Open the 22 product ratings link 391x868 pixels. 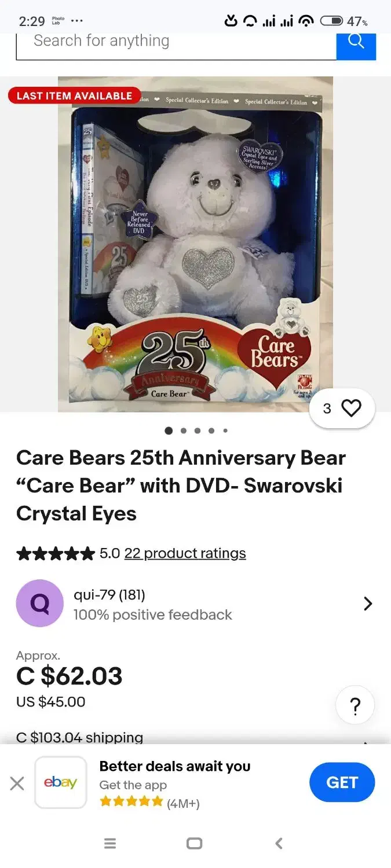coord(185,553)
